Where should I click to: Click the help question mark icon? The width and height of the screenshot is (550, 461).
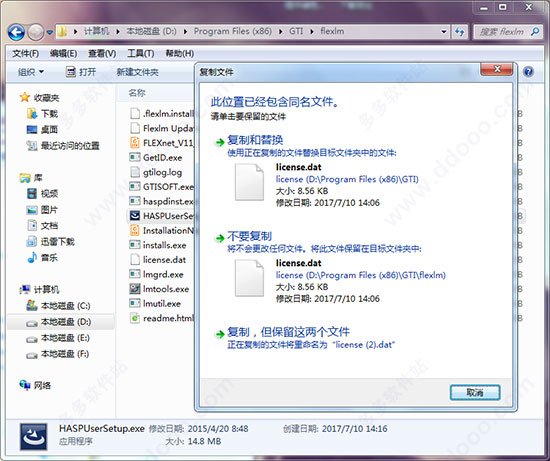click(528, 72)
